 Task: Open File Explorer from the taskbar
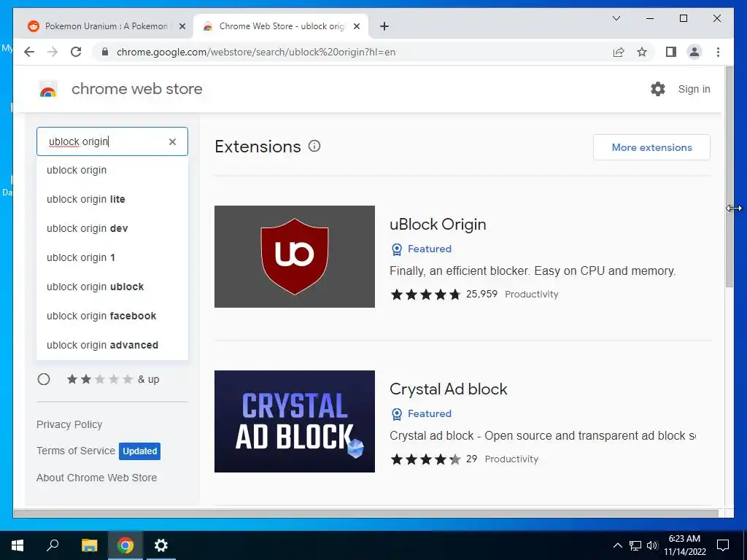click(89, 545)
